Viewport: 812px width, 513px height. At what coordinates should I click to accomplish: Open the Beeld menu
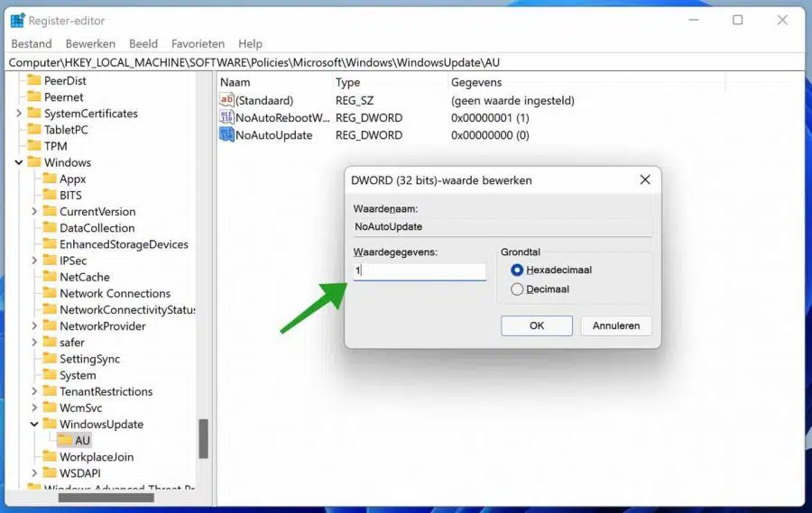point(143,43)
